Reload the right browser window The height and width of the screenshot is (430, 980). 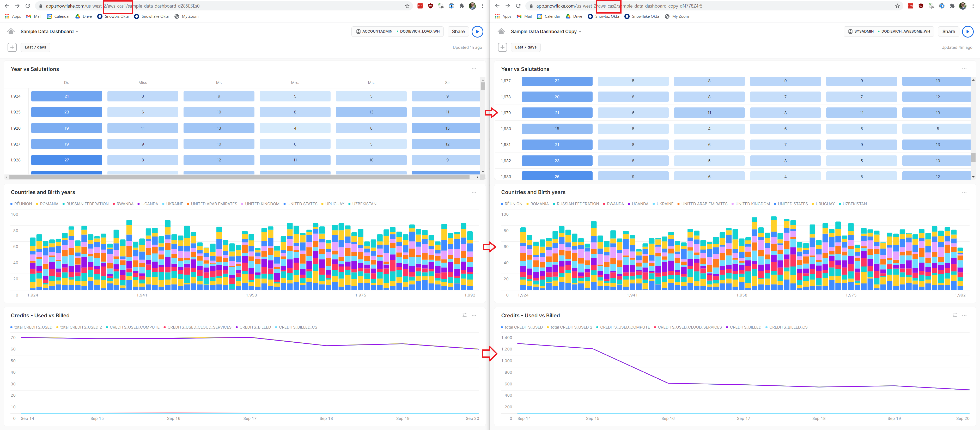click(x=518, y=6)
